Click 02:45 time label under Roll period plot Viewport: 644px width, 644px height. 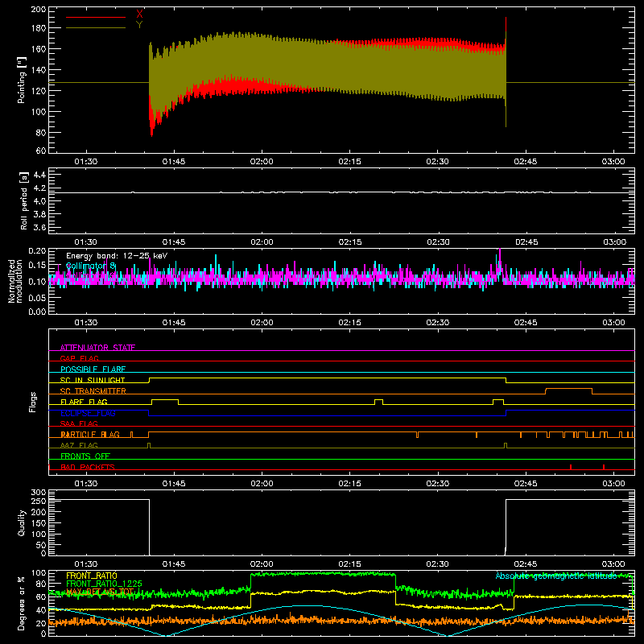pyautogui.click(x=526, y=242)
